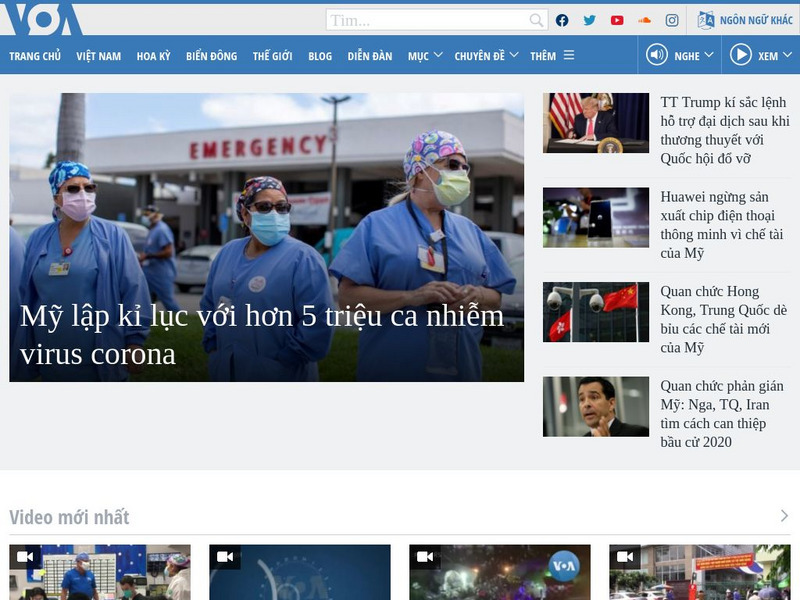
Task: Select the SoundCloud icon
Action: (644, 19)
